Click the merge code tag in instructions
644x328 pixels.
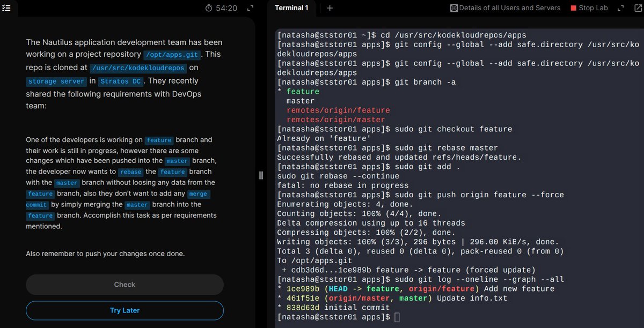pyautogui.click(x=198, y=194)
